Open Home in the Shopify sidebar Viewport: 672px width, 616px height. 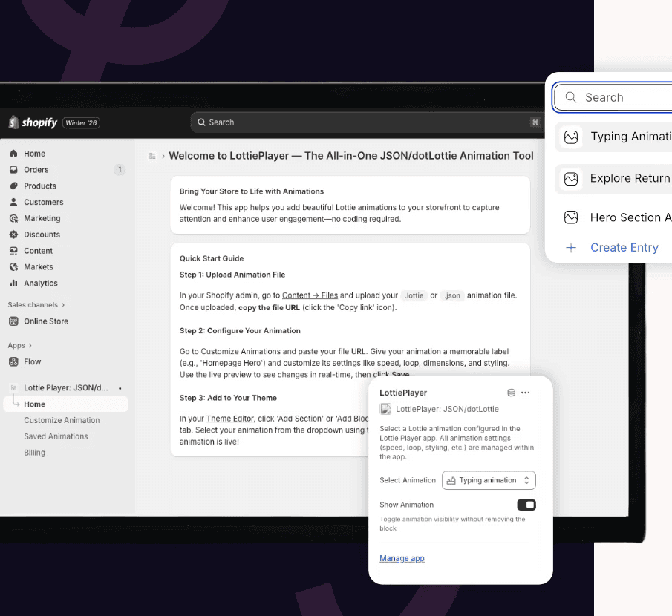point(34,154)
